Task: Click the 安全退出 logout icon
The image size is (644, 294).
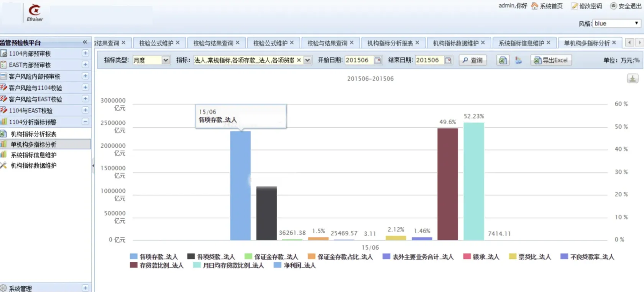Action: [613, 6]
